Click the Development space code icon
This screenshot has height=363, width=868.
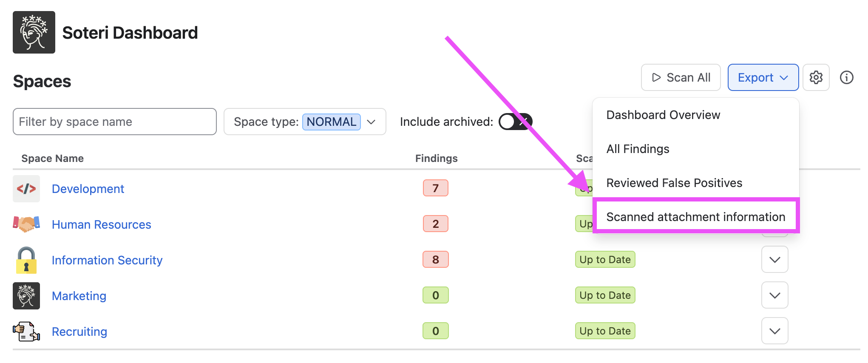(x=26, y=189)
